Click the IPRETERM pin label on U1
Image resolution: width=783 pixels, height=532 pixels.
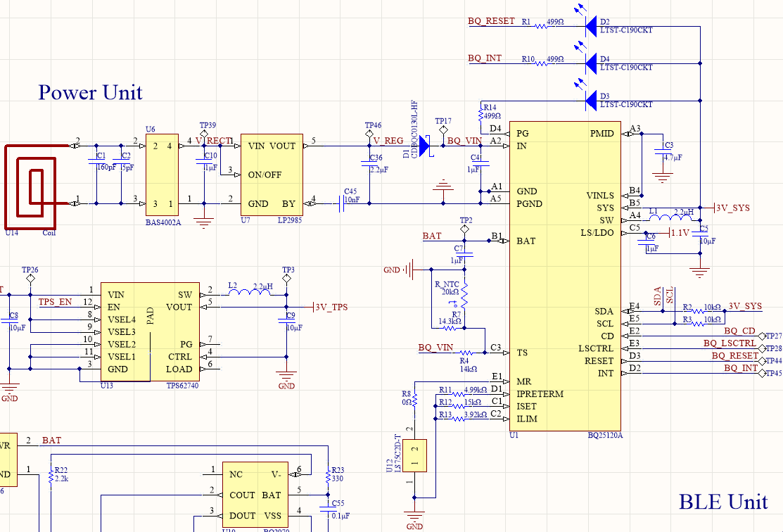click(540, 393)
